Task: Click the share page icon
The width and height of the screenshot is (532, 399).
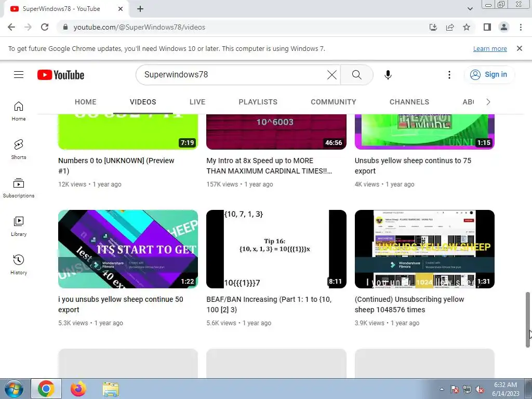Action: pos(450,27)
